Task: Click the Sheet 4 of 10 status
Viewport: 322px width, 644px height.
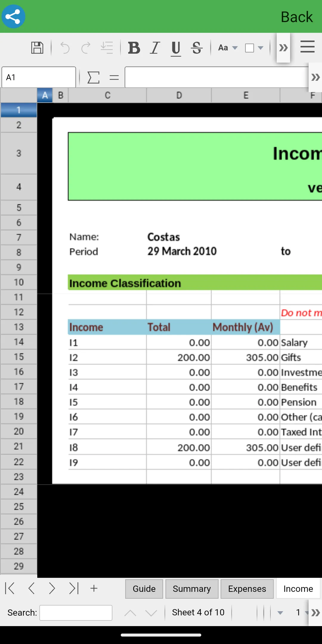Action: [x=198, y=612]
